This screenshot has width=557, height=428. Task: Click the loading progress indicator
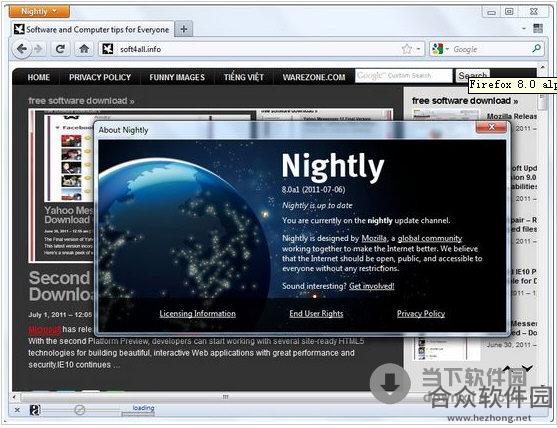[138, 411]
